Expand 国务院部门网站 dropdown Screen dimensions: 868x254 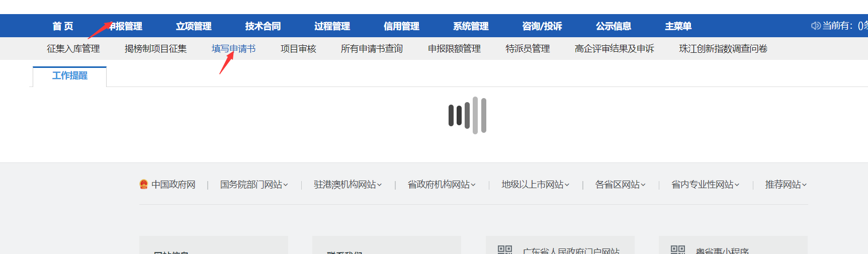pyautogui.click(x=254, y=185)
